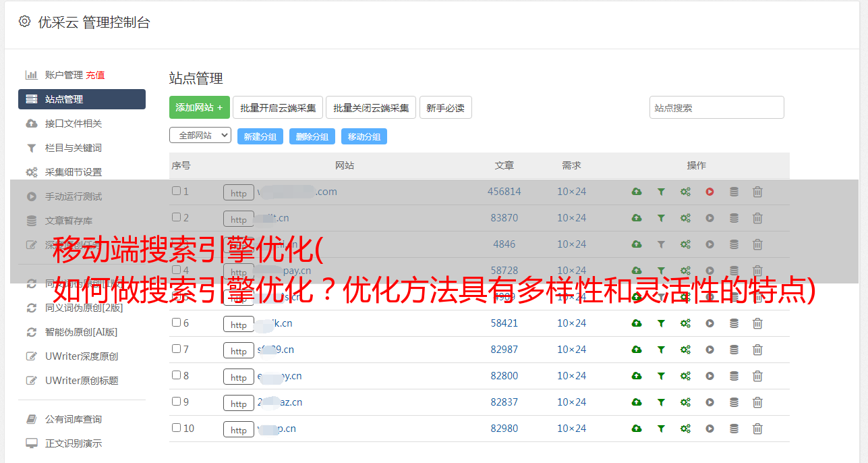868x463 pixels.
Task: Open 智能伪原创[AI版] in the sidebar
Action: click(82, 332)
